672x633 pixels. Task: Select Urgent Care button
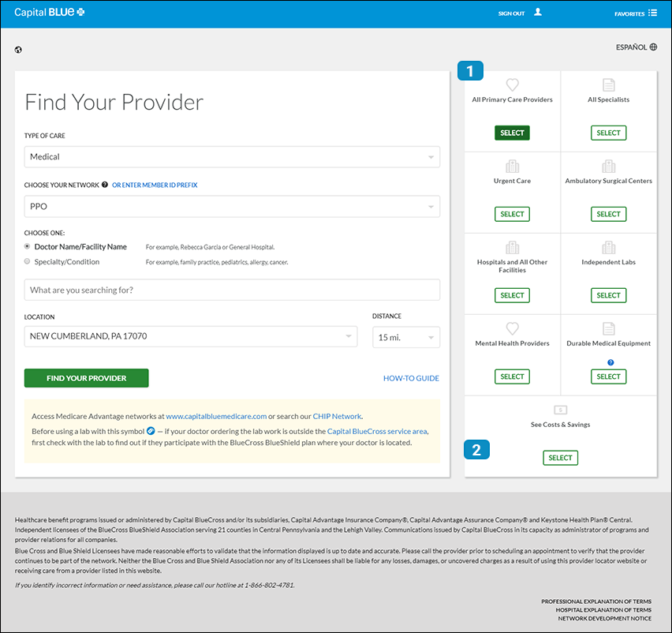coord(512,214)
